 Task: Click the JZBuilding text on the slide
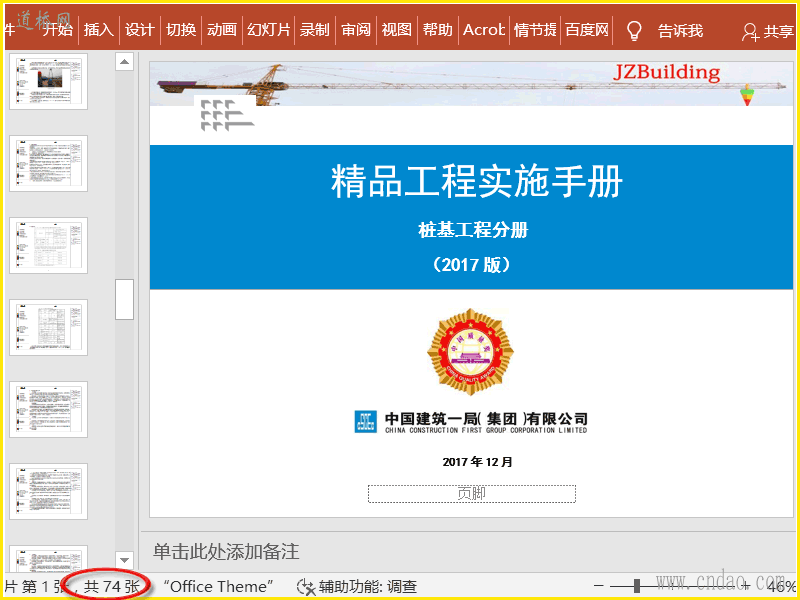point(666,73)
